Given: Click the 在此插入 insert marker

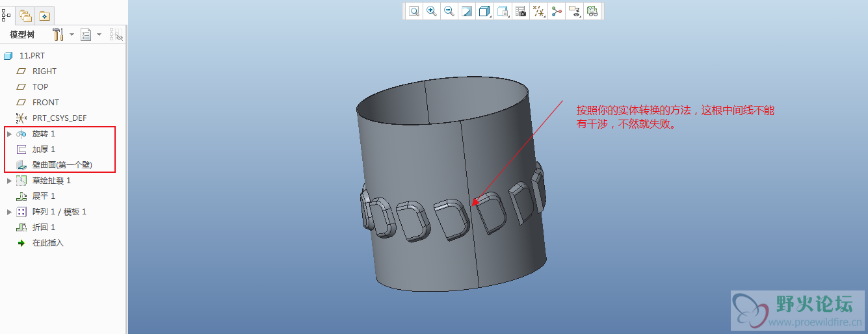Looking at the screenshot, I should pyautogui.click(x=47, y=243).
